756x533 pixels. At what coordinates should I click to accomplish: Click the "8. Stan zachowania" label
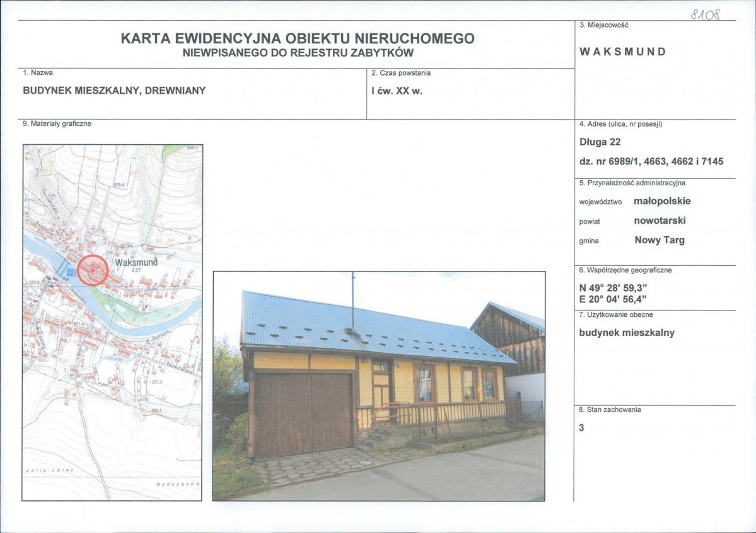pos(610,410)
